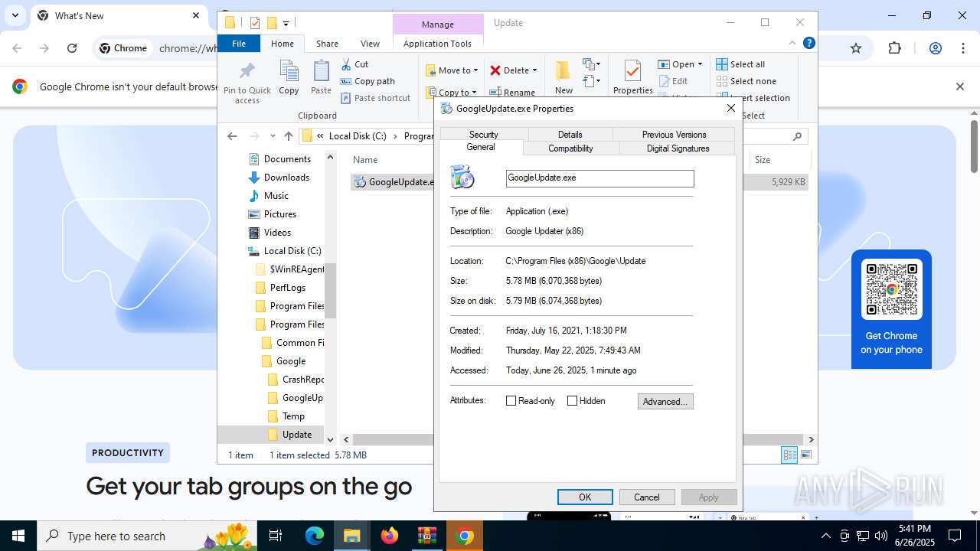The height and width of the screenshot is (551, 980).
Task: Select the Google folder in the tree
Action: pyautogui.click(x=291, y=361)
